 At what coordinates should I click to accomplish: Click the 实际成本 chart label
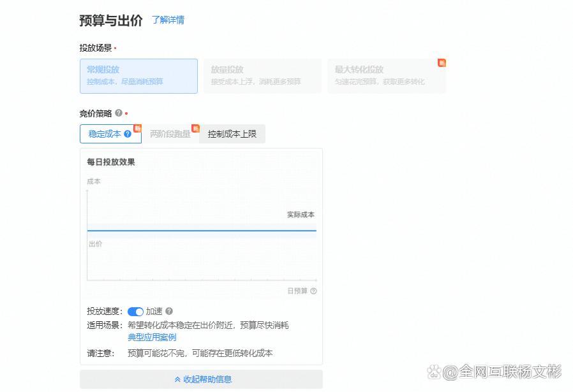tap(301, 215)
